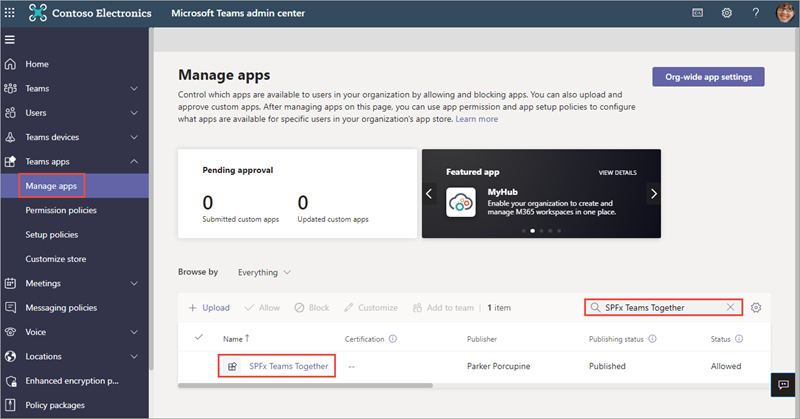Click the Upload button

209,308
